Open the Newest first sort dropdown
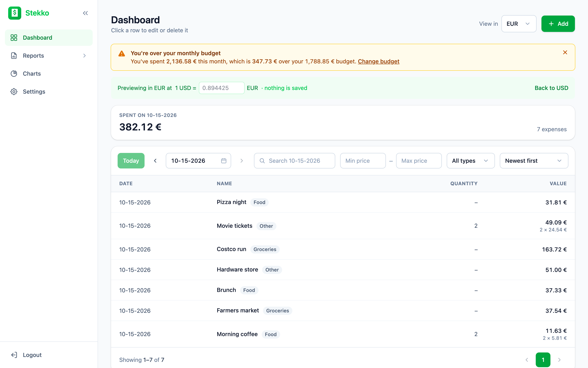The width and height of the screenshot is (588, 368). [x=534, y=161]
